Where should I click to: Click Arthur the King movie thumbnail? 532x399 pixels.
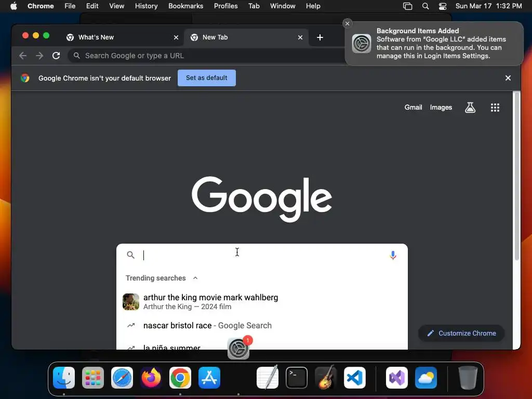(x=131, y=302)
